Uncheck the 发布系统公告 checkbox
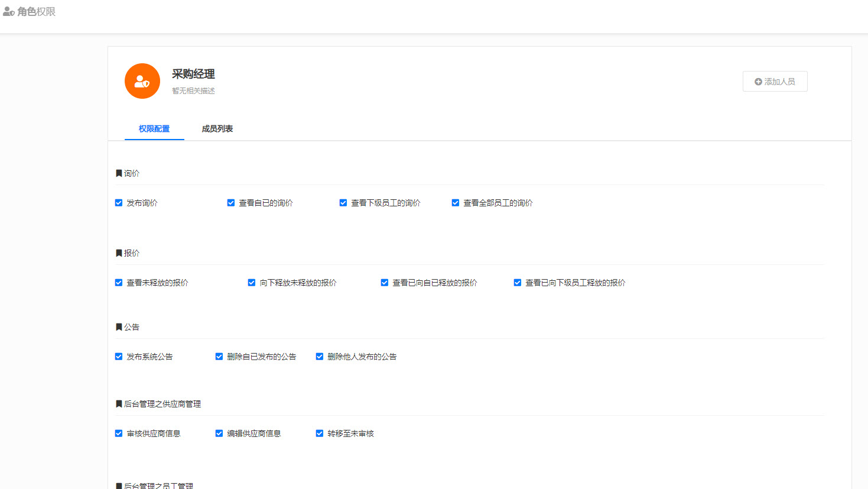 click(119, 357)
